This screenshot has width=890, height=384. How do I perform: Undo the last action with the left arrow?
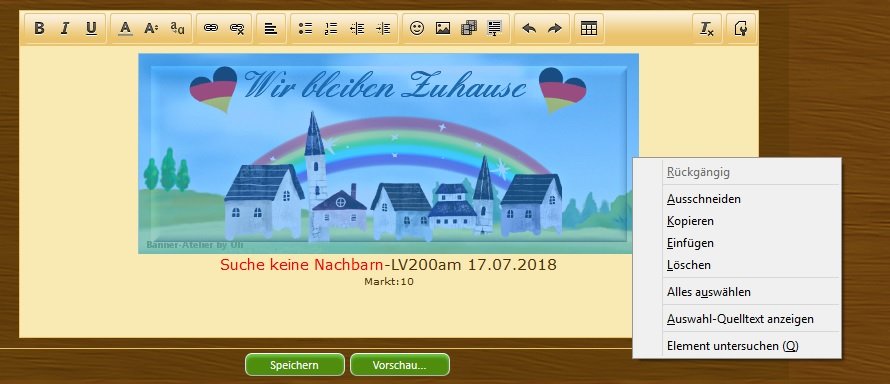click(x=529, y=28)
